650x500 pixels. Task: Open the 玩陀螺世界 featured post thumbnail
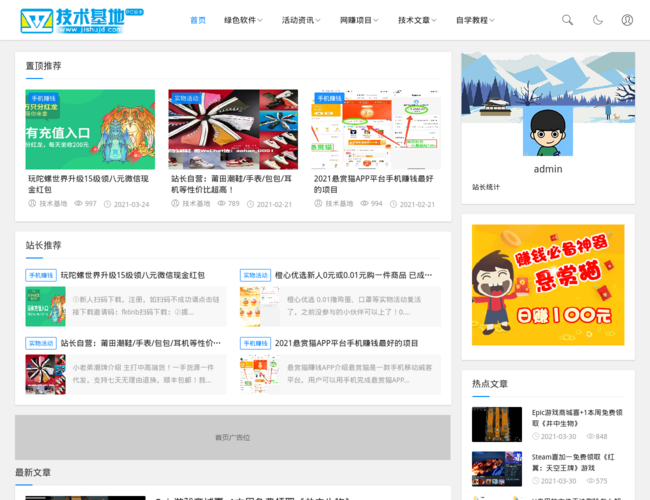[x=90, y=129]
